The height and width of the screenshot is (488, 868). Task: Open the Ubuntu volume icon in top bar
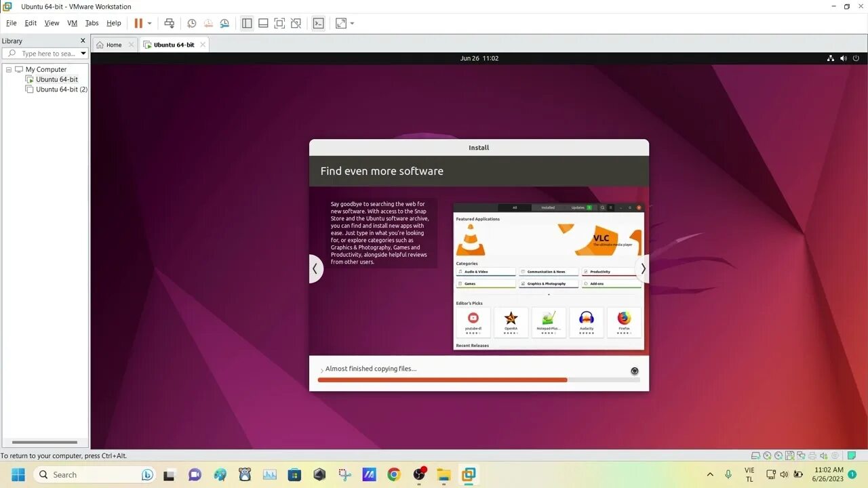pyautogui.click(x=844, y=58)
